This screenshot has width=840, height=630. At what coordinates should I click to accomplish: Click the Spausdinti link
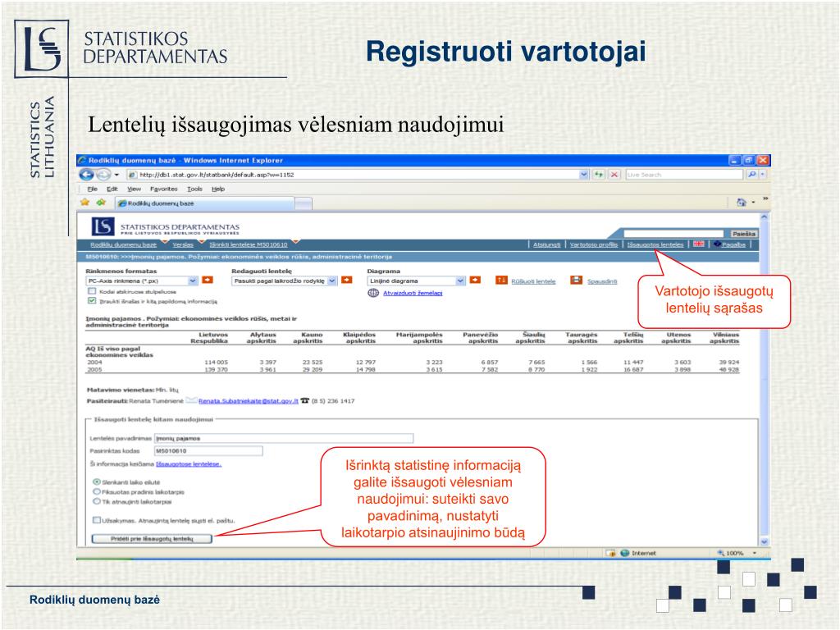coord(602,281)
